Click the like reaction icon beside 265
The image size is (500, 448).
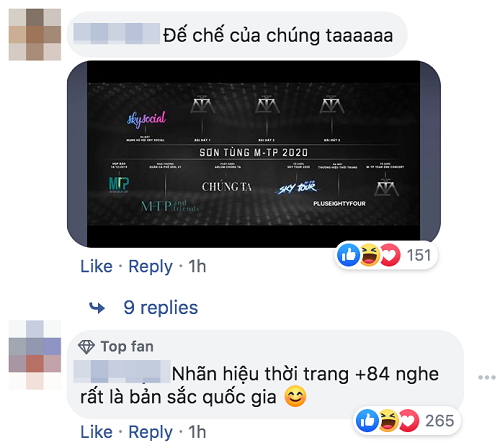coord(367,420)
